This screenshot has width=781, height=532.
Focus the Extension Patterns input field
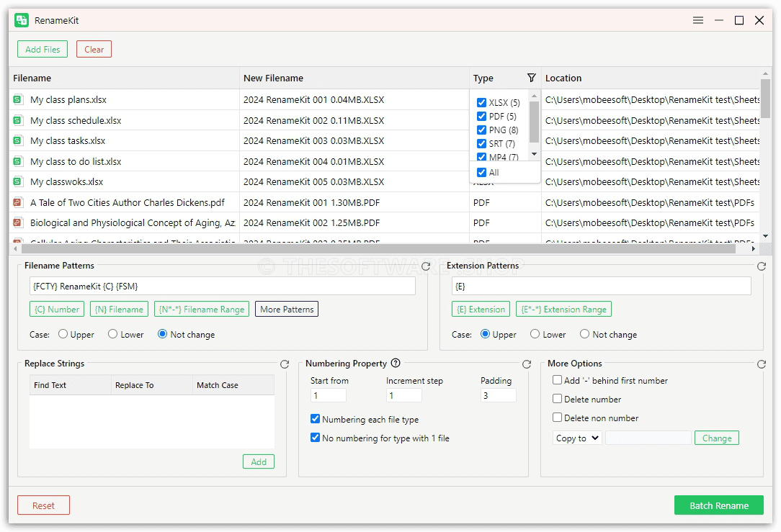tap(601, 286)
